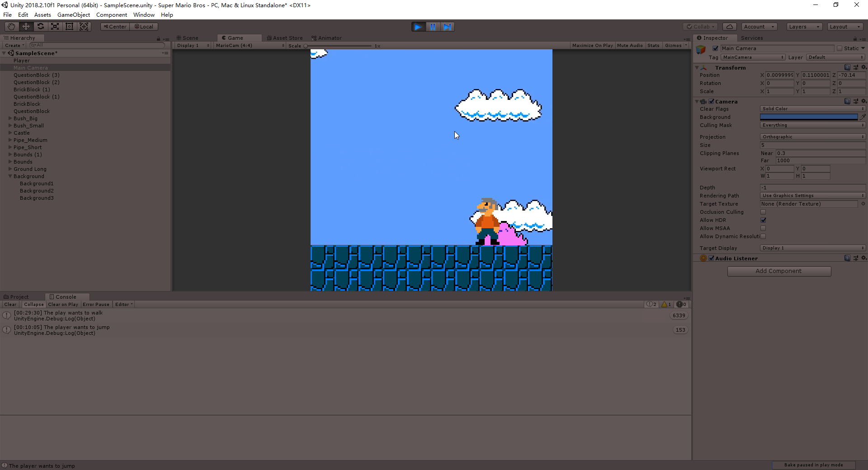The height and width of the screenshot is (470, 868).
Task: Open the Layers dropdown
Action: coord(804,27)
